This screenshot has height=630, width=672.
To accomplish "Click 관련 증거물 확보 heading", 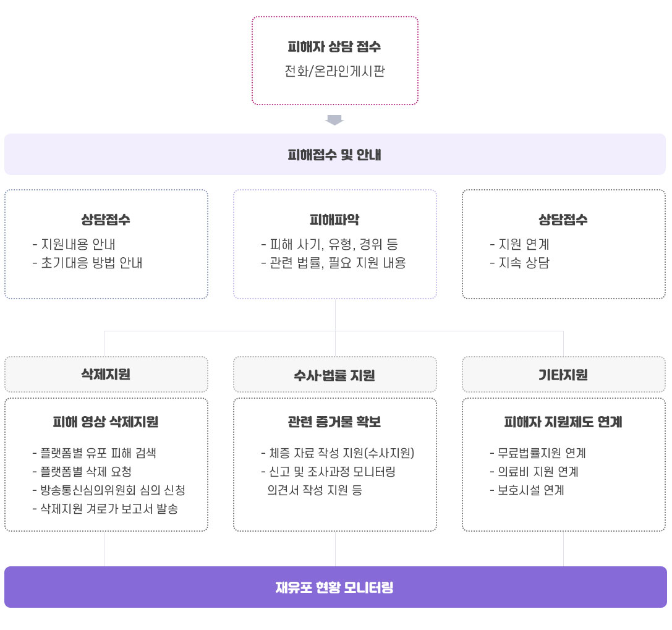I will [x=334, y=422].
